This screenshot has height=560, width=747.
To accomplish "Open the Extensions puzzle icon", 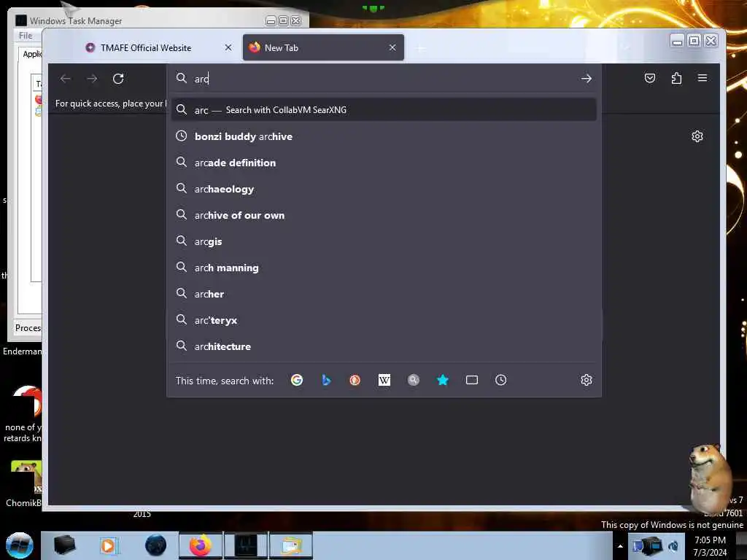I will [676, 78].
